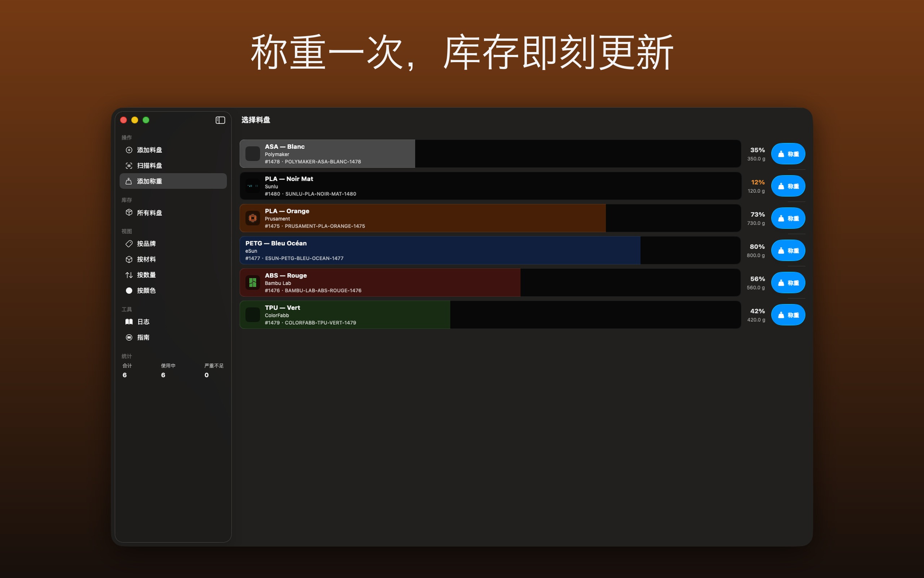Switch to 按材料 view

173,260
